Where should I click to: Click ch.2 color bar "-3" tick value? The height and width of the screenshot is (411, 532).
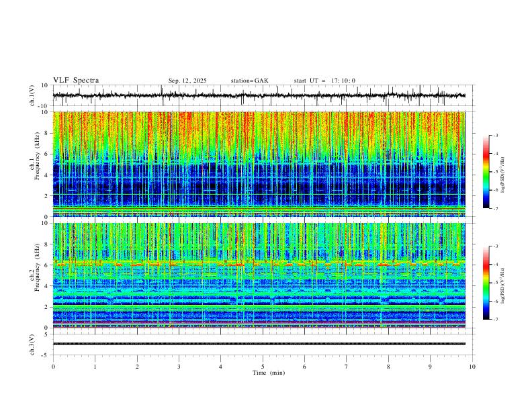pos(495,246)
